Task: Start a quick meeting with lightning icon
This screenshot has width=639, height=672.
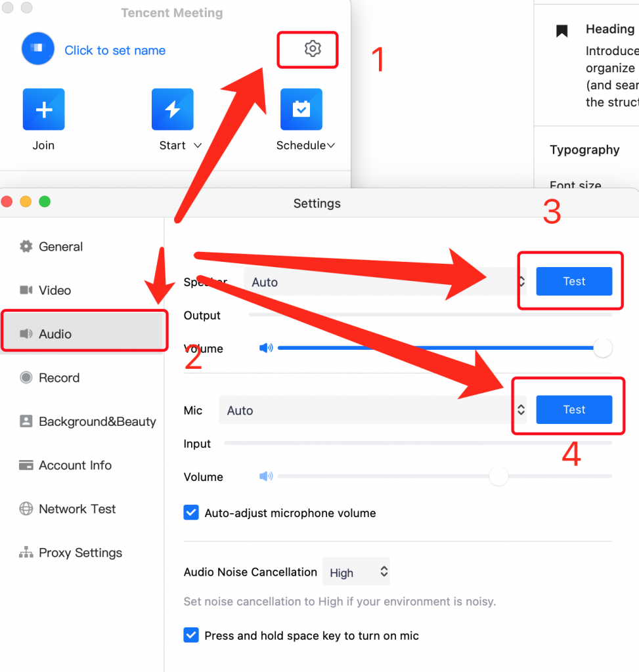Action: (173, 110)
